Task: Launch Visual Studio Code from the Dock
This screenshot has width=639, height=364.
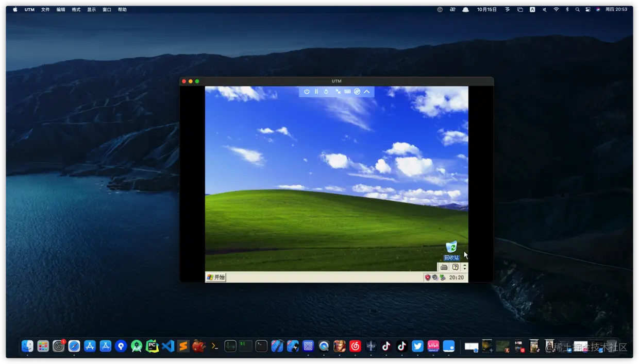Action: (168, 346)
